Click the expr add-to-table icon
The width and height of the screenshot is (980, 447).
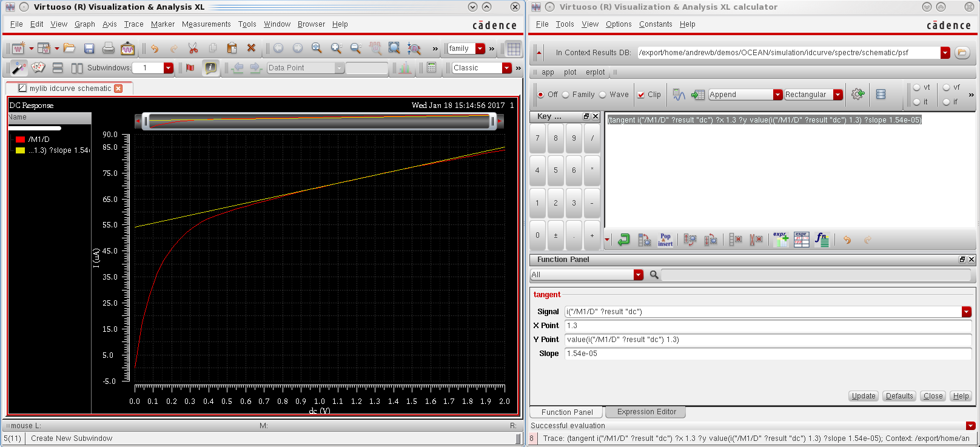click(781, 240)
